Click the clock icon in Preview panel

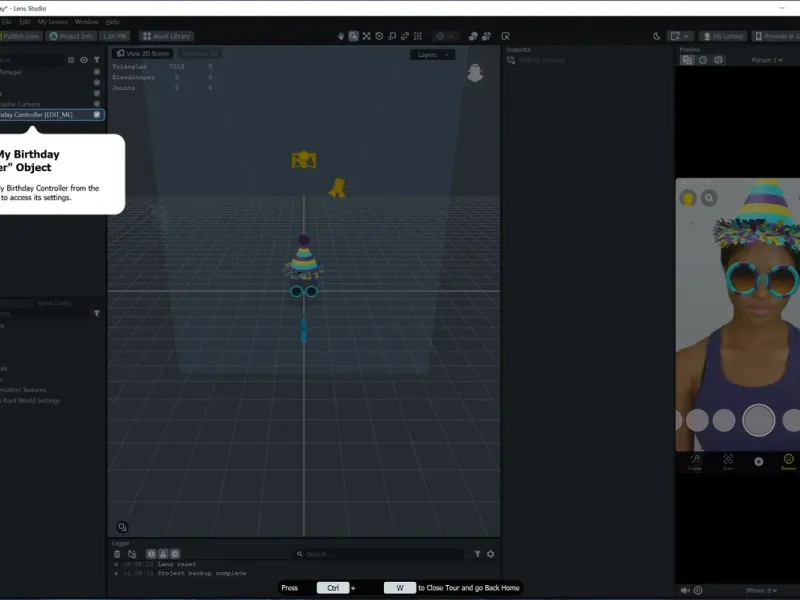tap(703, 60)
